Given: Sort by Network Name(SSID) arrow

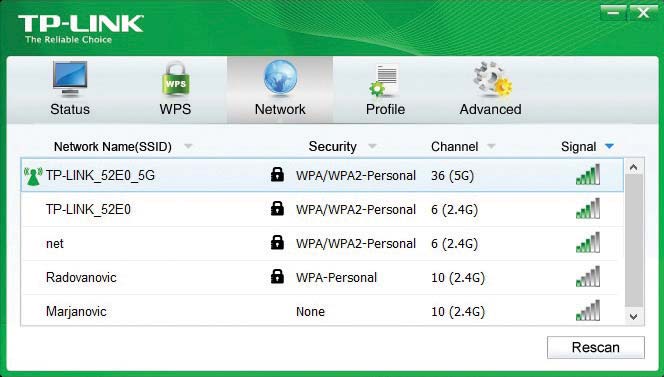Looking at the screenshot, I should click(x=188, y=147).
